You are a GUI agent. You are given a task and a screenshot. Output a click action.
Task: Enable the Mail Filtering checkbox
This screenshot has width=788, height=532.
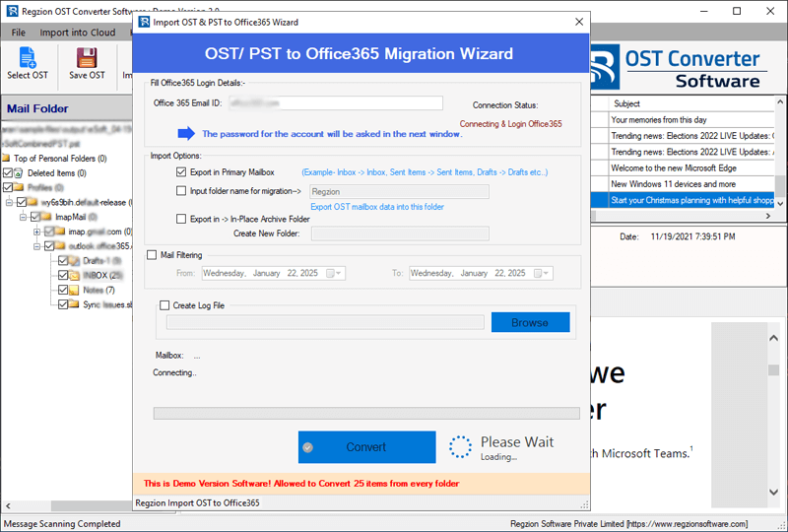pos(152,254)
